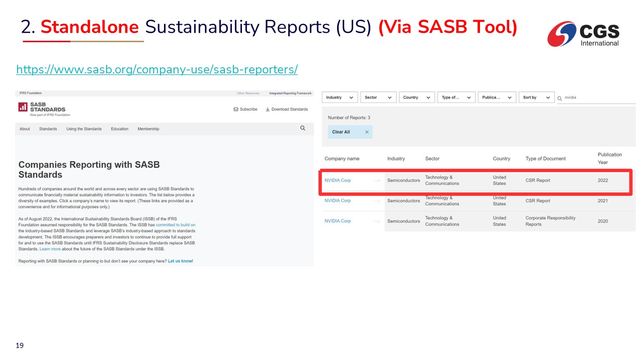Open the Sort by dropdown

536,98
